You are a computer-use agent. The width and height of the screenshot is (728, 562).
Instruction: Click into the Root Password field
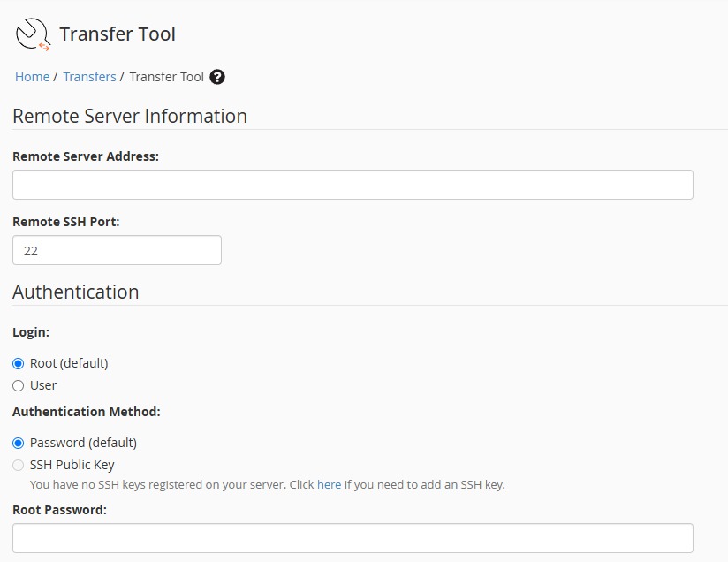[x=353, y=538]
